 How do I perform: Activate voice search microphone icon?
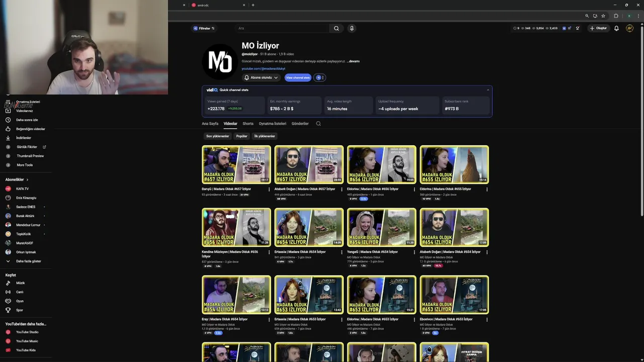click(x=352, y=28)
